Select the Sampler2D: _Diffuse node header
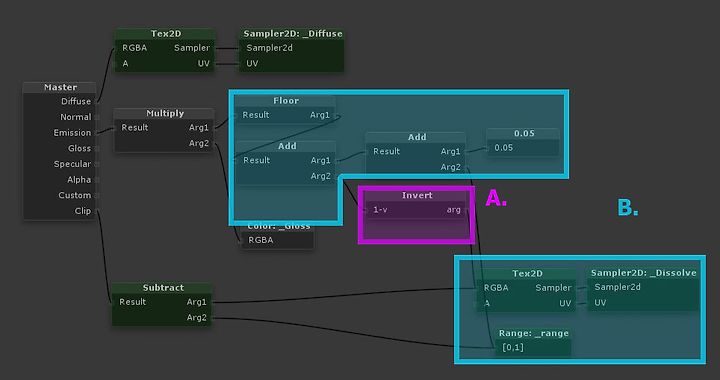 pos(292,34)
